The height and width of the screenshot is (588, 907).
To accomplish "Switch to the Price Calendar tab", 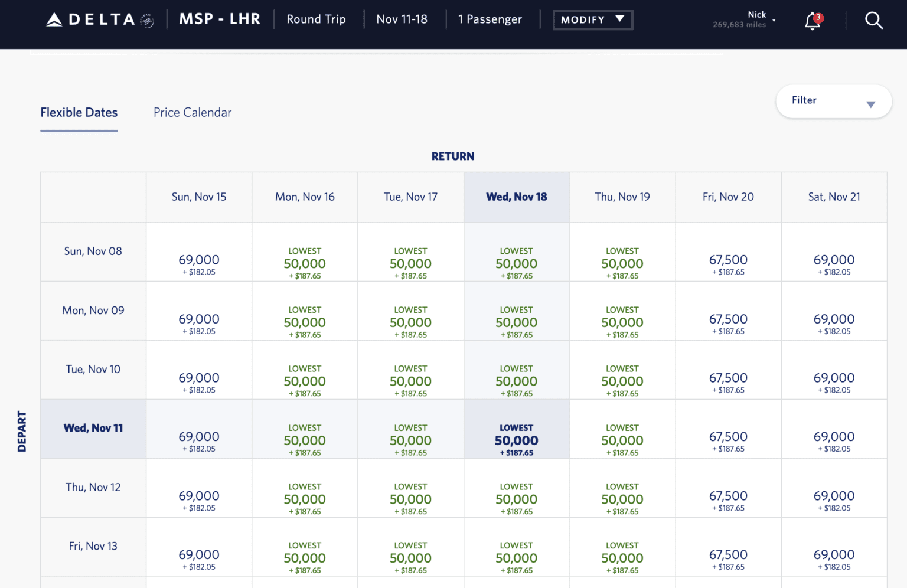I will point(192,112).
